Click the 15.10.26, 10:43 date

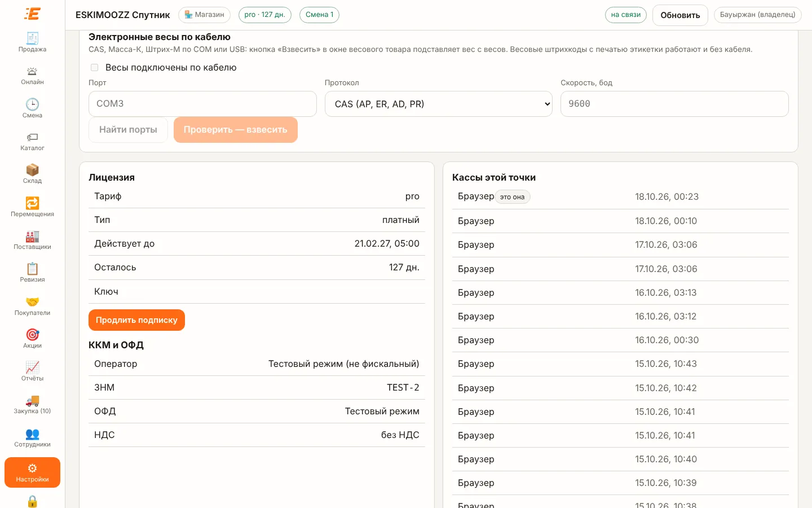[666, 364]
